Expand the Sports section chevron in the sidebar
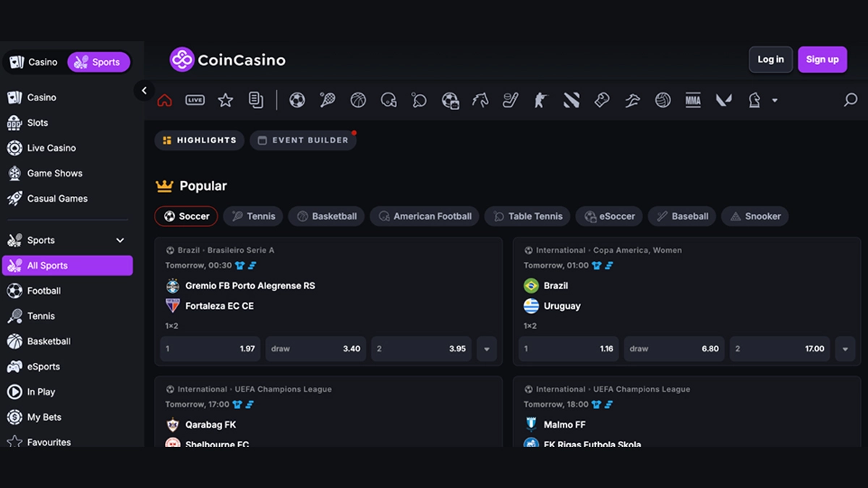Viewport: 868px width, 488px height. click(x=120, y=240)
